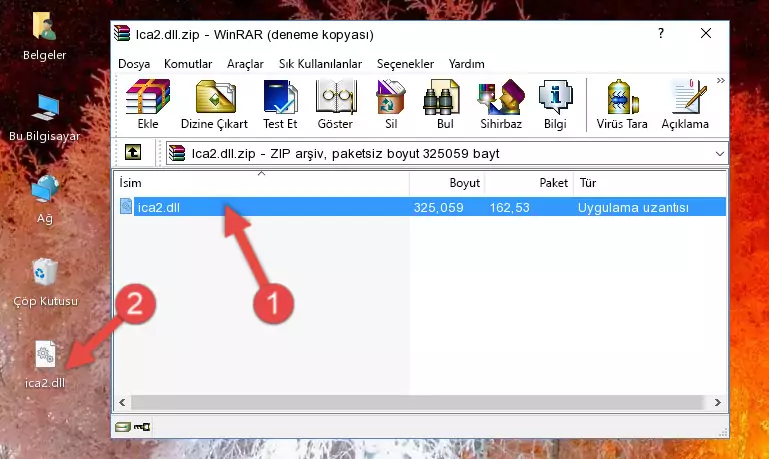Click the help question mark button
This screenshot has width=769, height=459.
click(x=661, y=33)
